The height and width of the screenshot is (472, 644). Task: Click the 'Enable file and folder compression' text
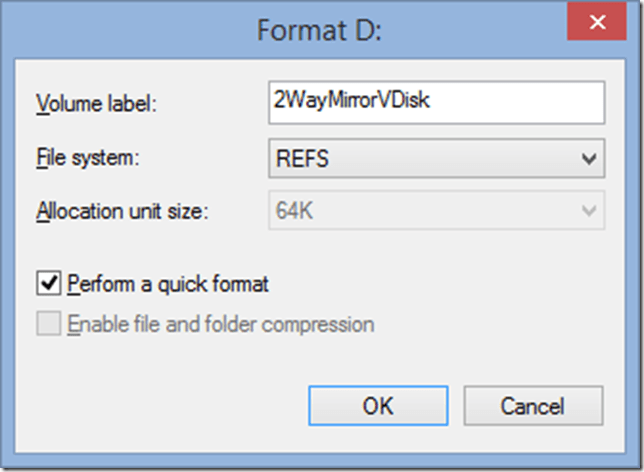(x=220, y=324)
